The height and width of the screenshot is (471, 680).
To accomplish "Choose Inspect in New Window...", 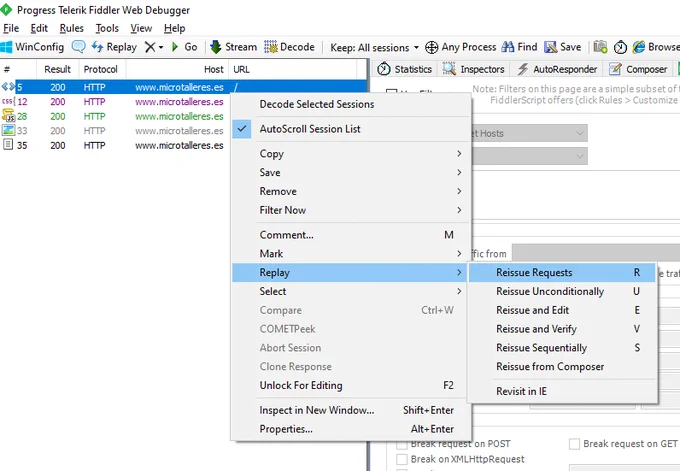I will pos(350,410).
